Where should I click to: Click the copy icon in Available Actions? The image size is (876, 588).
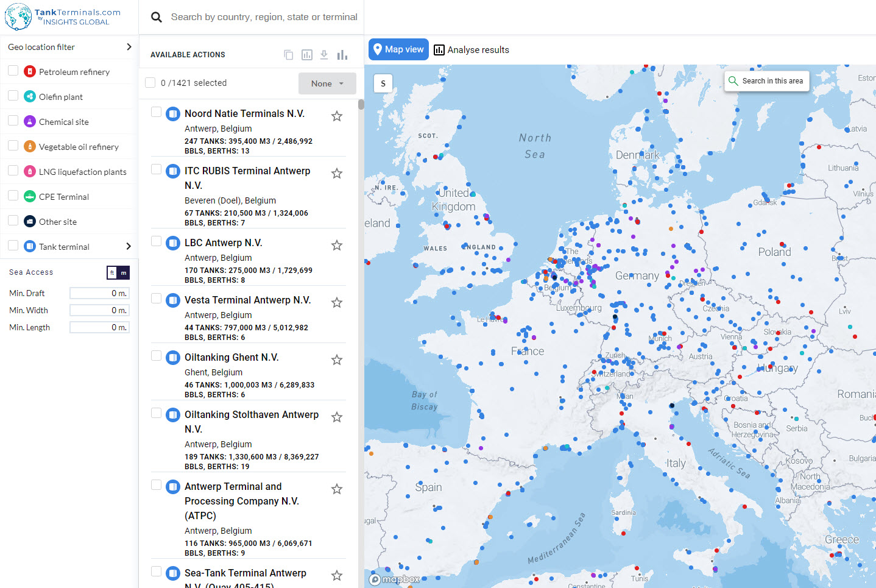tap(289, 55)
